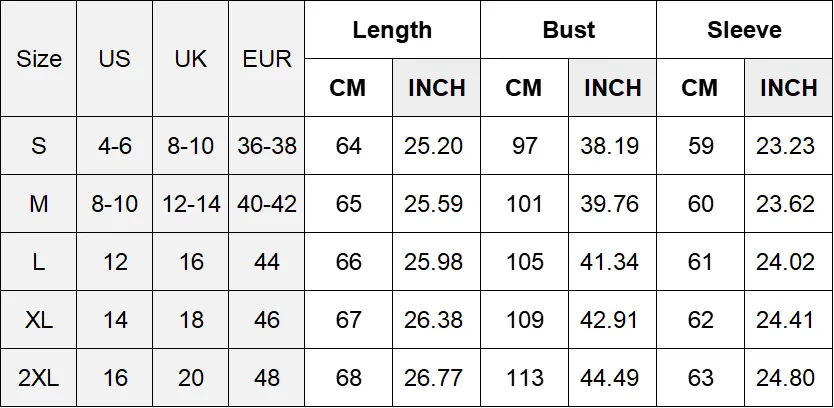
Task: Select the cell with EUR 36-38
Action: [266, 146]
